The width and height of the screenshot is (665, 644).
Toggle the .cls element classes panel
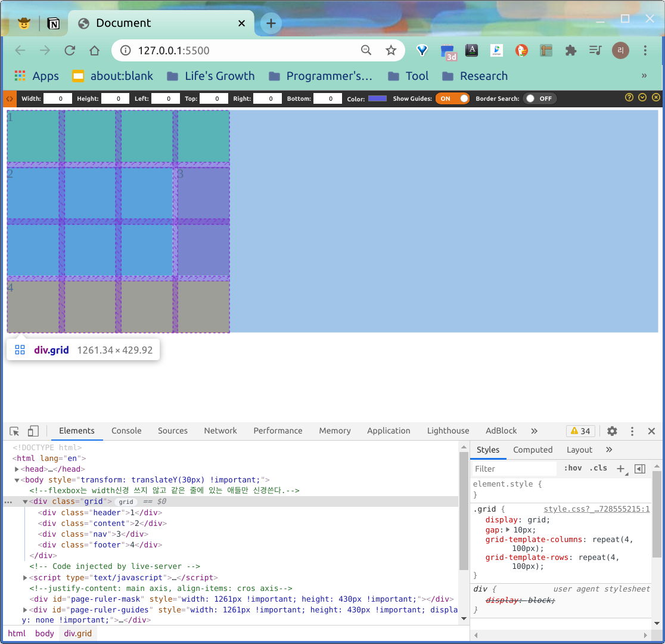[598, 468]
